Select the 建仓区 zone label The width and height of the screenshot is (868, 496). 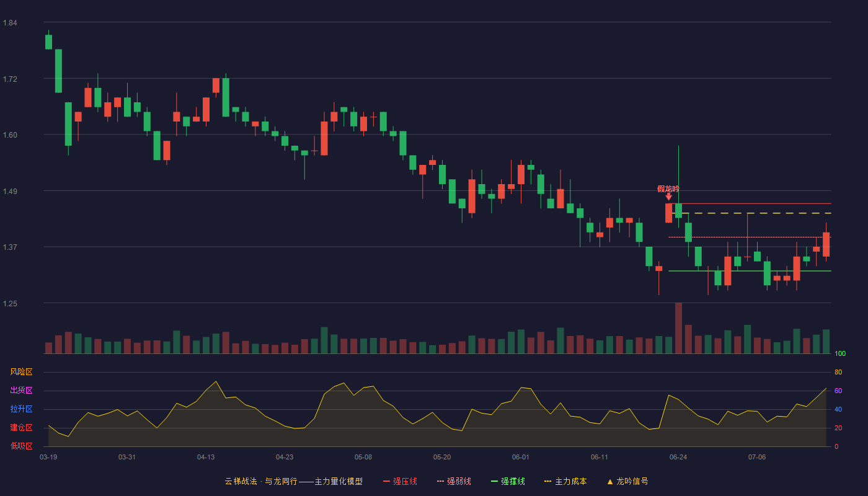point(21,428)
